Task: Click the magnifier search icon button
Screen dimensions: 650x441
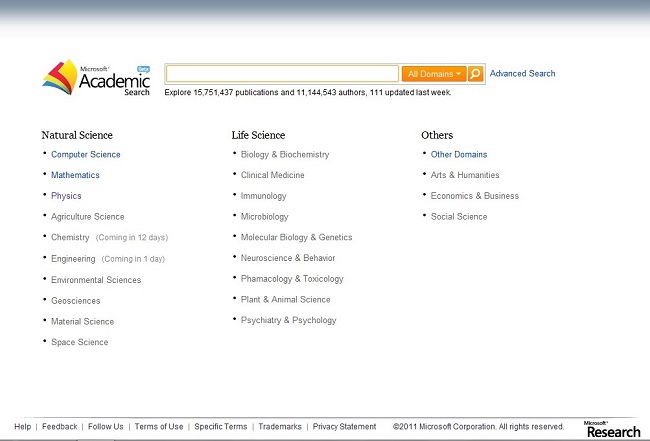Action: point(475,74)
